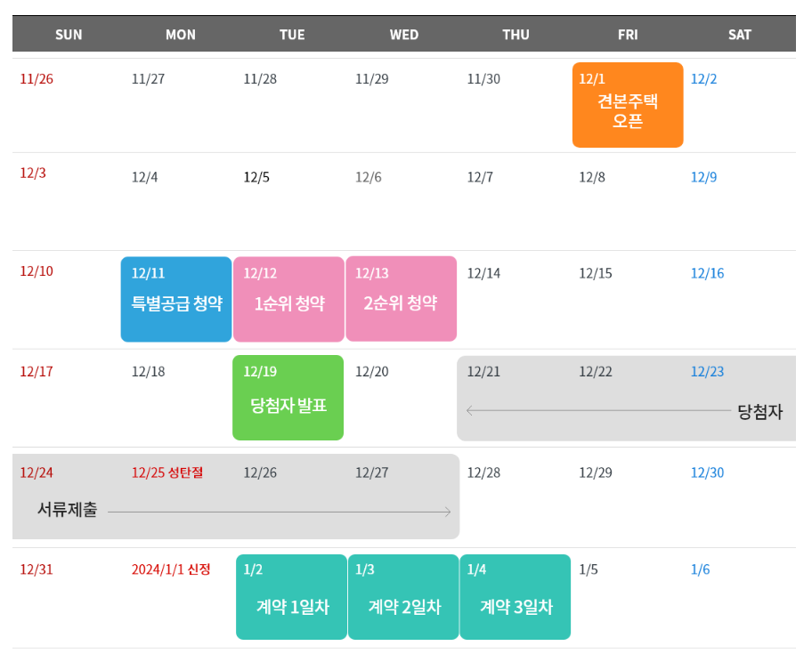Select the date 12/20
The height and width of the screenshot is (662, 812).
372,372
